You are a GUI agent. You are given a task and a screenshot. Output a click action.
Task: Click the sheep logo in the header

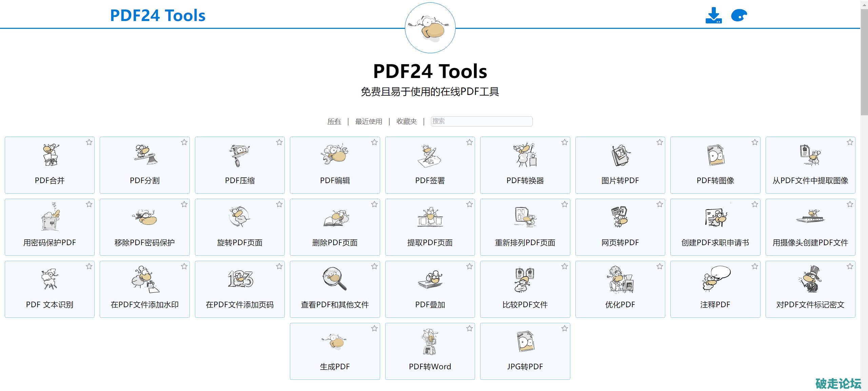[x=430, y=28]
